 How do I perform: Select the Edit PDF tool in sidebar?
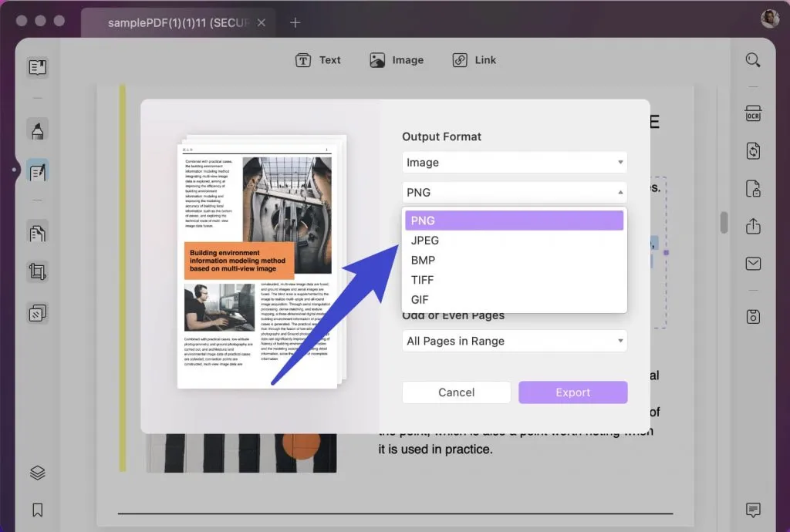[x=38, y=172]
